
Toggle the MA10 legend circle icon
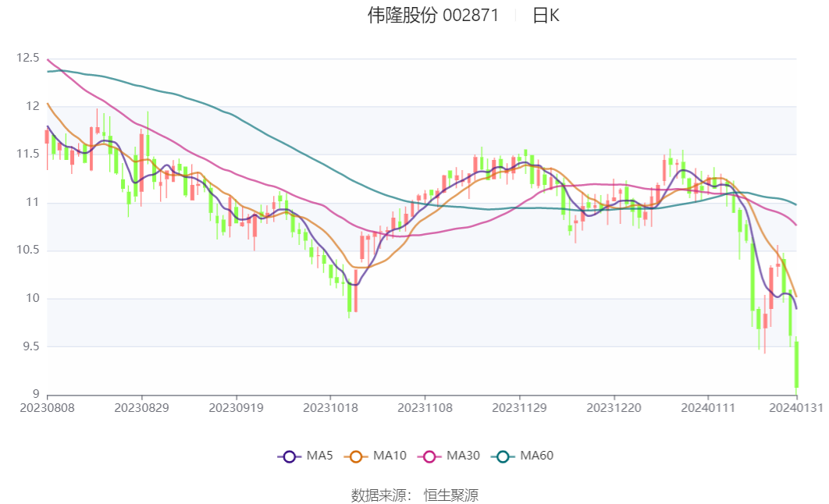pyautogui.click(x=356, y=456)
